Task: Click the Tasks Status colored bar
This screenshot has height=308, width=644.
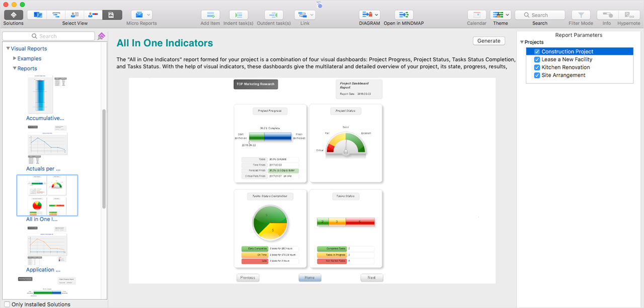Action: click(x=346, y=222)
